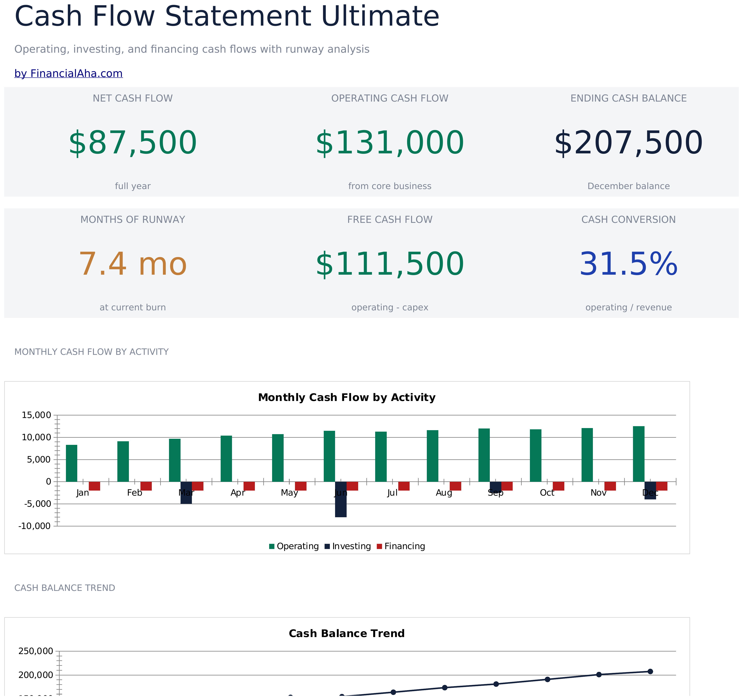The width and height of the screenshot is (743, 700).
Task: Select the Monthly Cash Flow by Activity chart title
Action: 347,397
